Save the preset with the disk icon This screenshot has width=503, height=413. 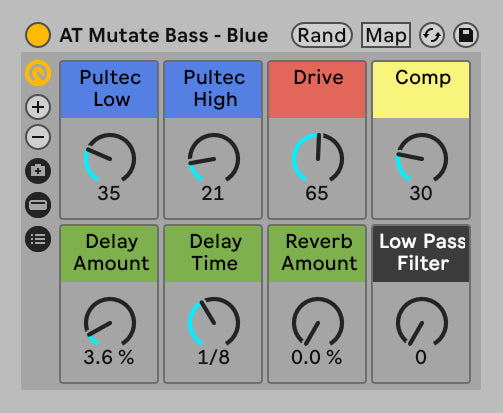pyautogui.click(x=466, y=35)
